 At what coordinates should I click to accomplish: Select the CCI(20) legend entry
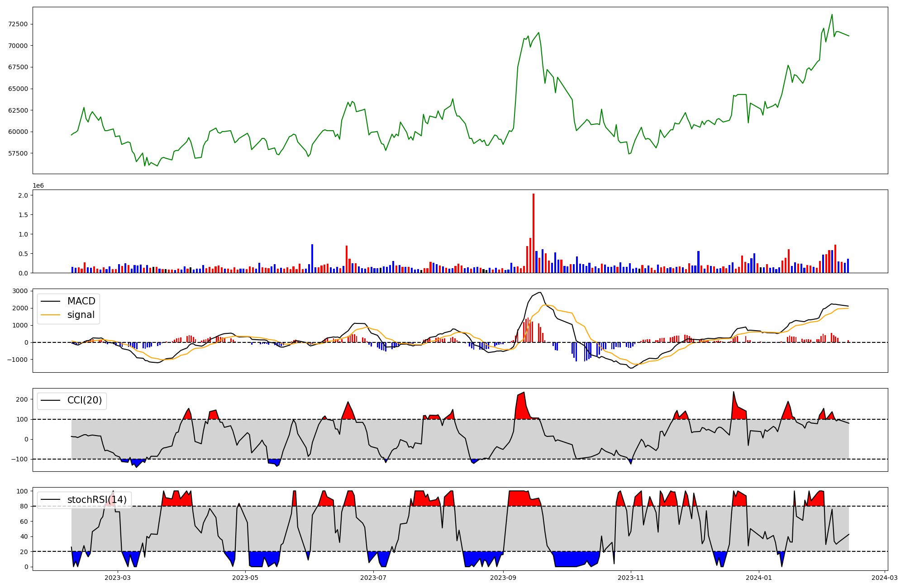[x=84, y=400]
